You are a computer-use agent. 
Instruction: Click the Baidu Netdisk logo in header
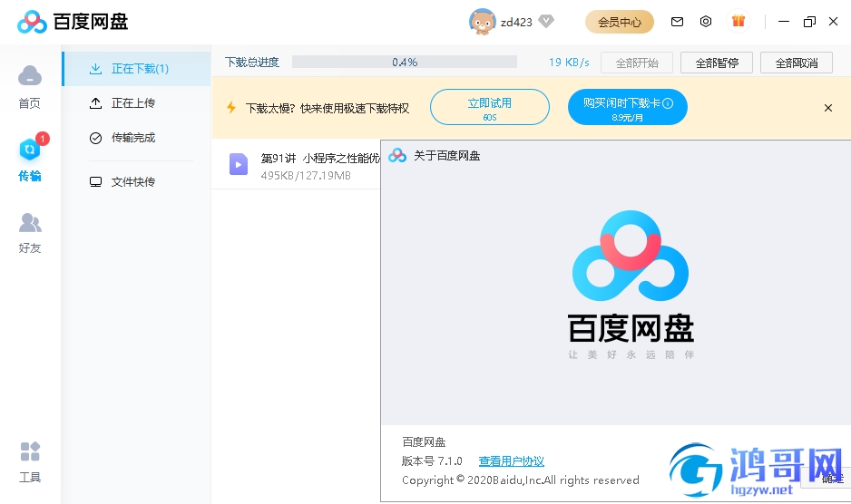[73, 22]
